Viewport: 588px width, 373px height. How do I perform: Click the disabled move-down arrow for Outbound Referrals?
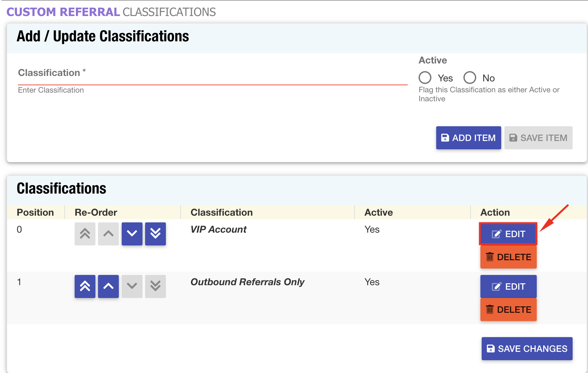(x=132, y=286)
